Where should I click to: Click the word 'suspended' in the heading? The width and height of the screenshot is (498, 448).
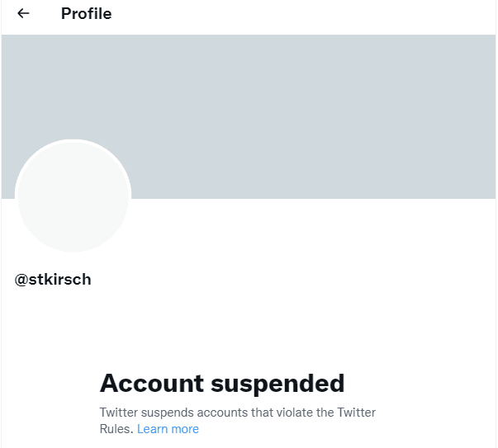coord(277,384)
